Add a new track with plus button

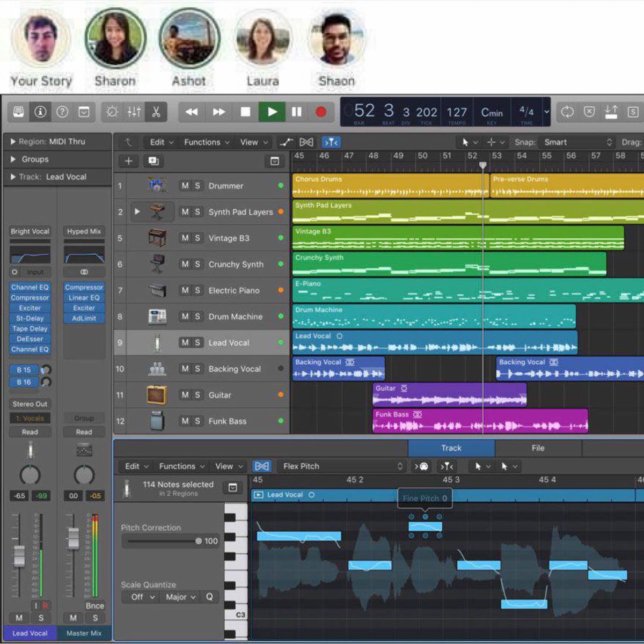click(129, 161)
